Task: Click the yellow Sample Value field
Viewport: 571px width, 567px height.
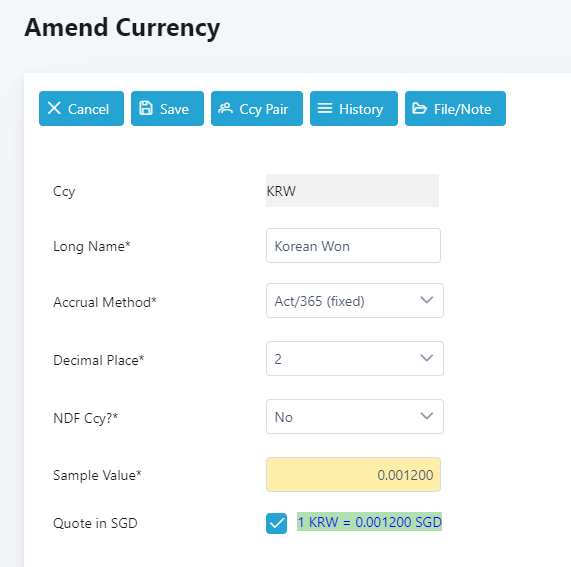Action: (x=353, y=475)
